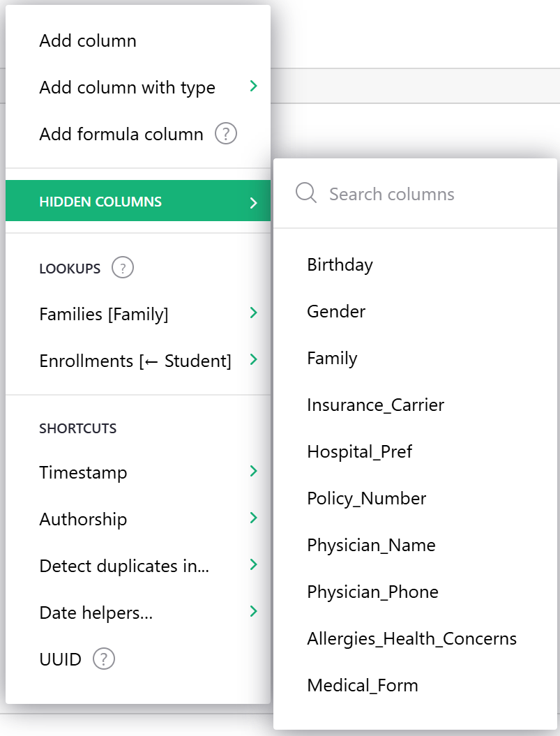Unhide the Allergies_Health_Concerns column
560x736 pixels.
tap(411, 639)
